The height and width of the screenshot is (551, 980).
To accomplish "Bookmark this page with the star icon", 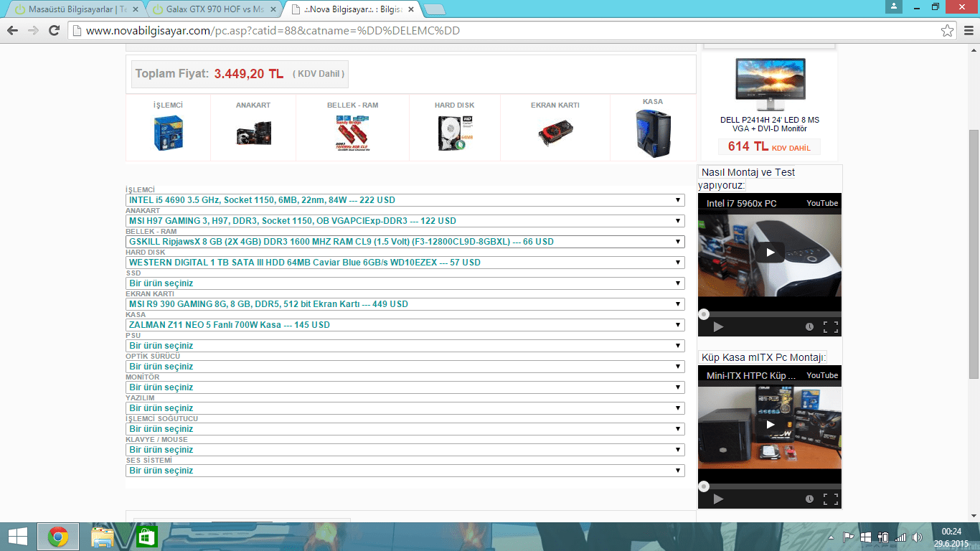I will tap(948, 31).
